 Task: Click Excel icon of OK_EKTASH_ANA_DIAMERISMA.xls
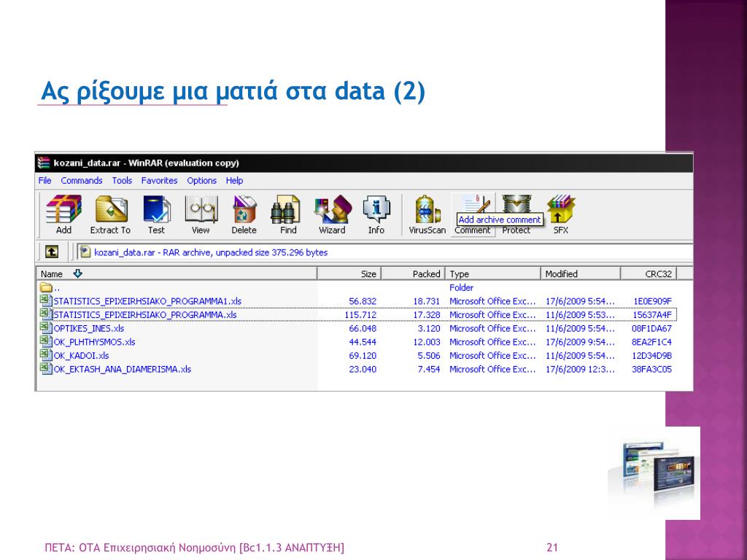coord(46,368)
